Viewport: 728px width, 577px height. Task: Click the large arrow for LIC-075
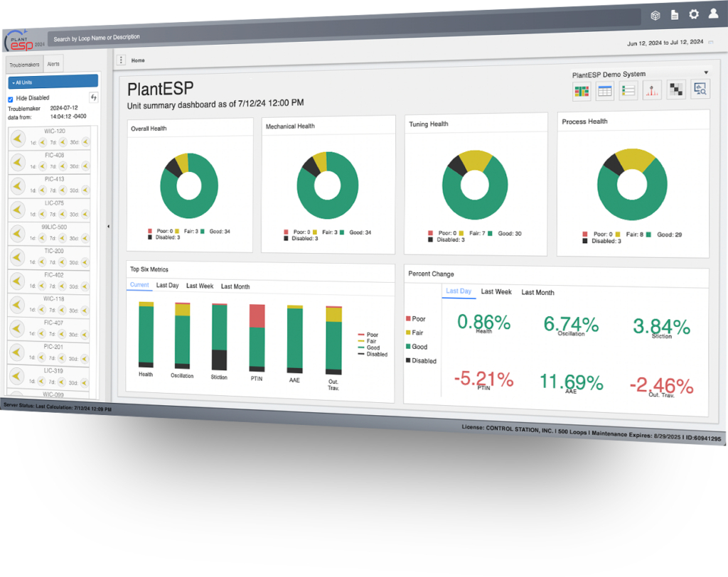click(x=18, y=210)
